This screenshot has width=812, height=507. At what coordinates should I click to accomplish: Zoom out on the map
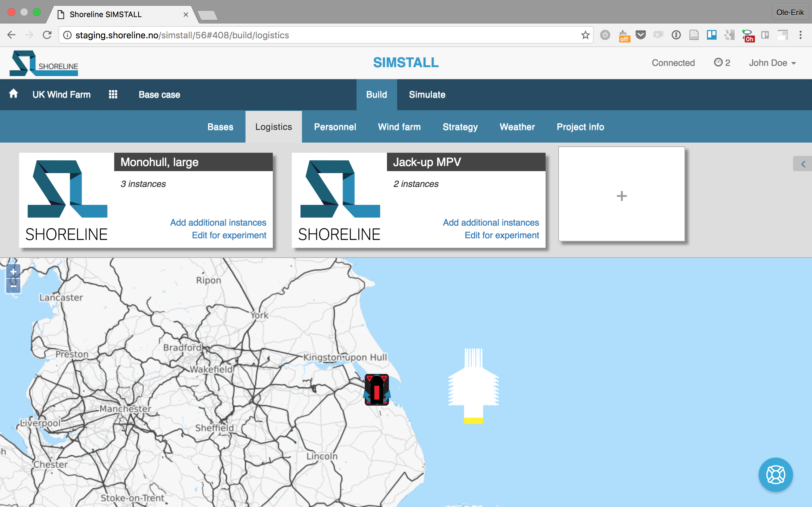pyautogui.click(x=13, y=286)
